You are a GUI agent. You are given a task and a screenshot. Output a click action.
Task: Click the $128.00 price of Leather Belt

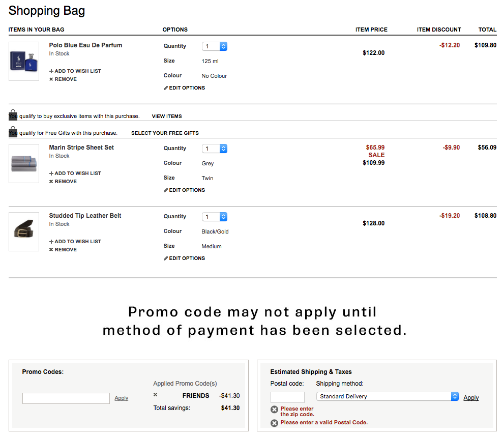[x=373, y=223]
